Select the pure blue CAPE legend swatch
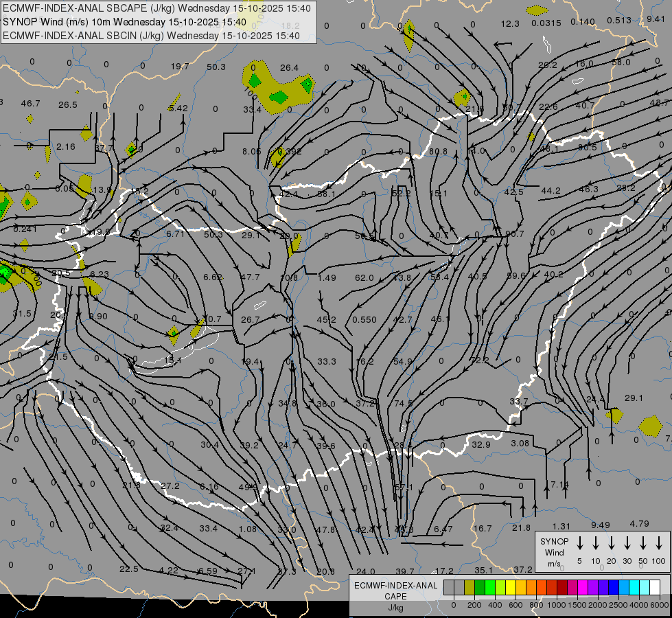This screenshot has height=618, width=672. pyautogui.click(x=613, y=588)
